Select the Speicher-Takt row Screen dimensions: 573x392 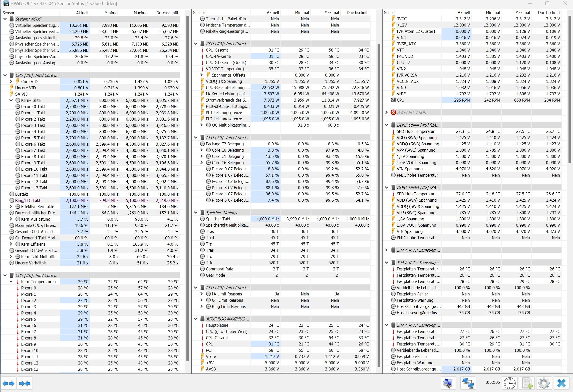click(281, 219)
